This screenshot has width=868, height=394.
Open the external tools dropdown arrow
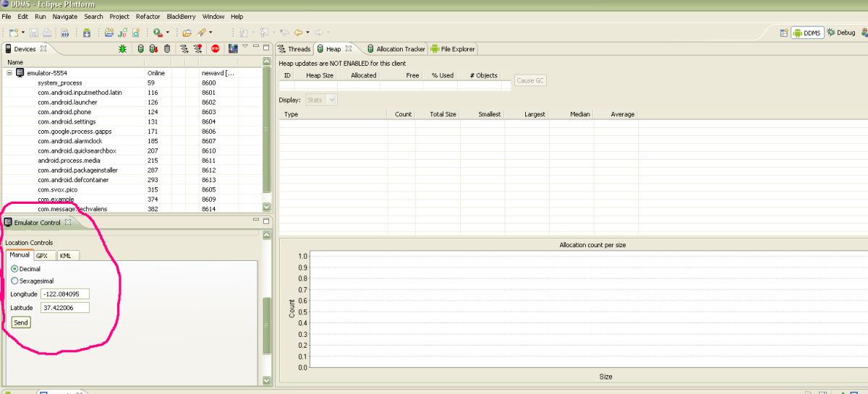pyautogui.click(x=167, y=33)
